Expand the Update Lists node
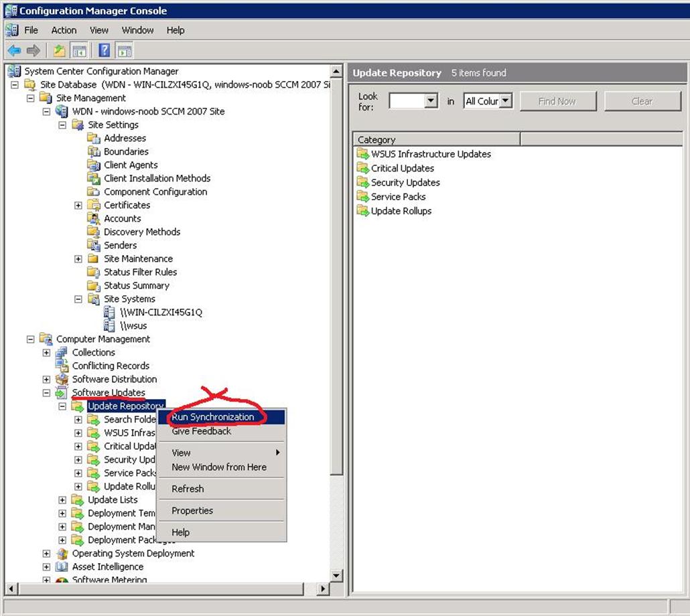 click(x=62, y=500)
